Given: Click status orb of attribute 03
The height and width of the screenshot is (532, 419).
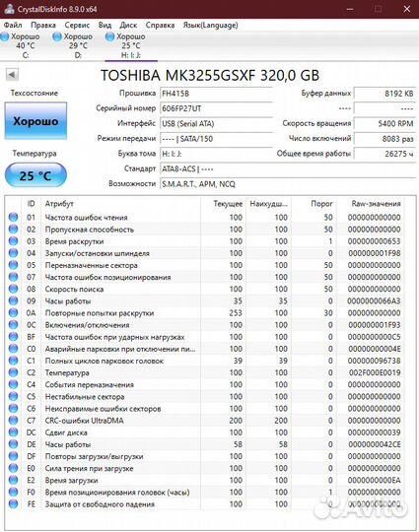Looking at the screenshot, I should point(13,241).
